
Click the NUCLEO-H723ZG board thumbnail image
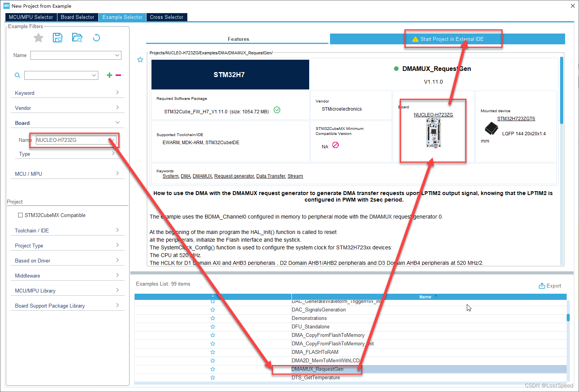coord(434,133)
